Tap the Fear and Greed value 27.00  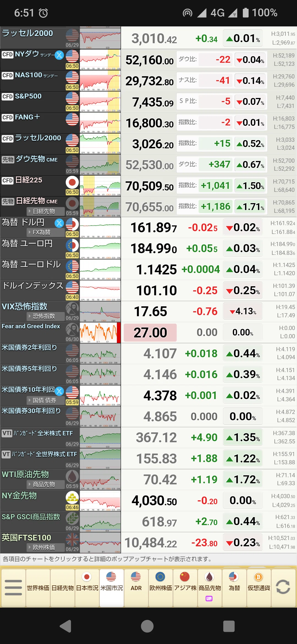click(x=150, y=332)
